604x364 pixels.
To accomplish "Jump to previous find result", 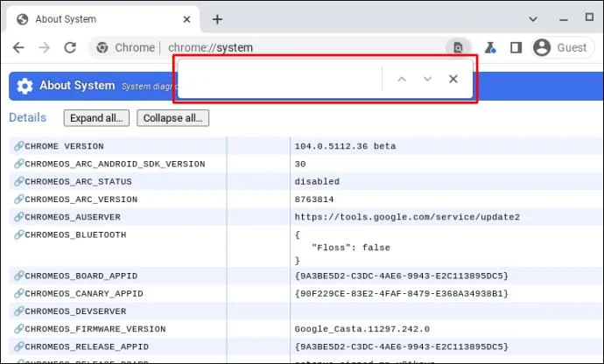I will pyautogui.click(x=402, y=79).
